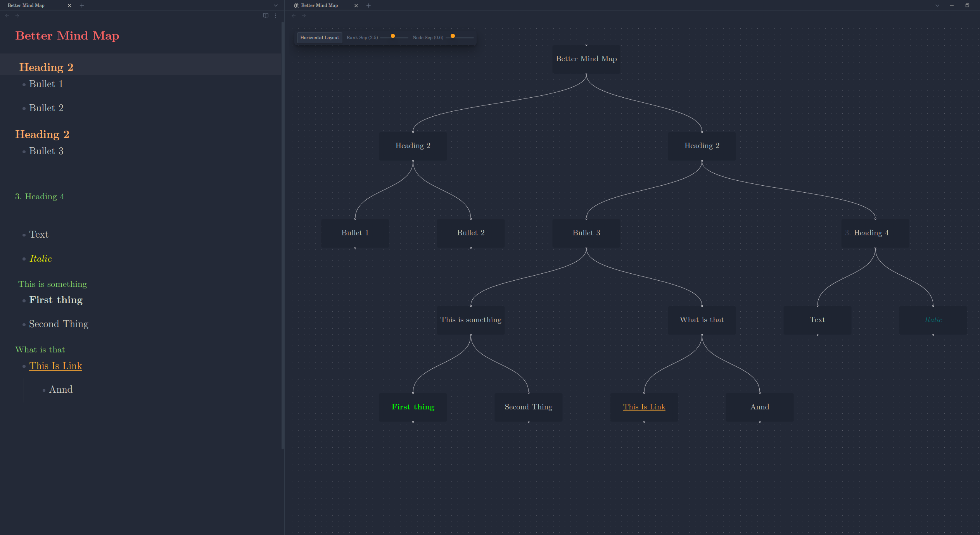980x535 pixels.
Task: Follow This Is Link in note
Action: pos(55,366)
